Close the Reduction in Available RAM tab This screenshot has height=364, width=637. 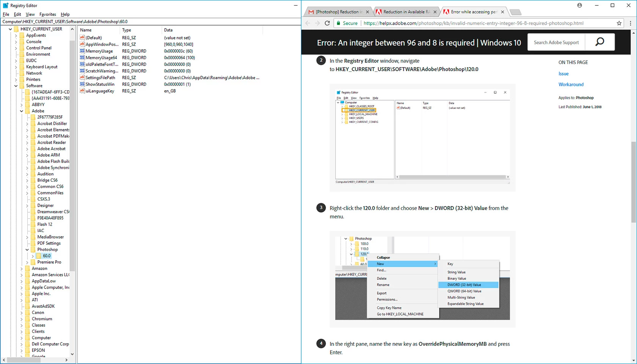[435, 12]
